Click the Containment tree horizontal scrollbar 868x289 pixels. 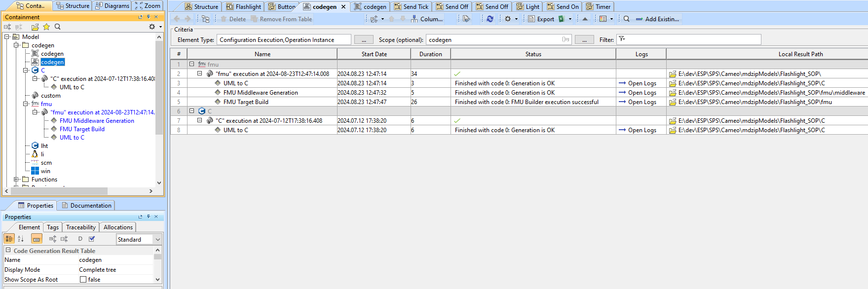[x=59, y=191]
